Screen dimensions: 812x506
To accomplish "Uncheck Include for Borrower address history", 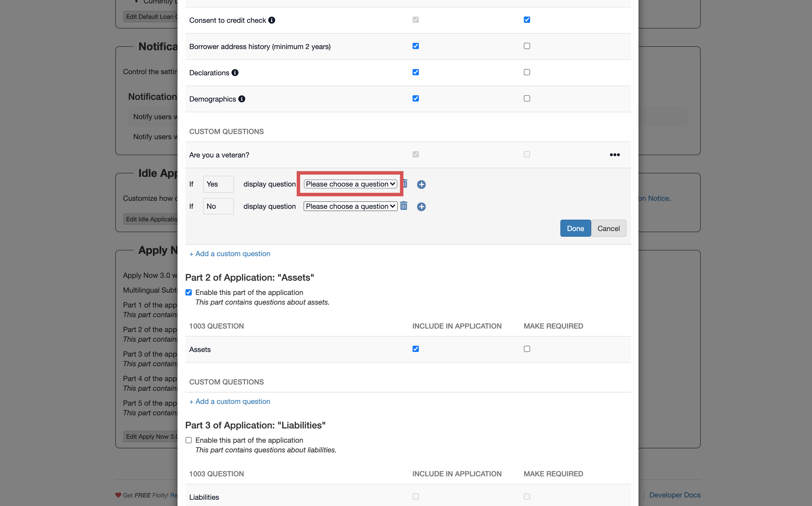I will click(415, 46).
